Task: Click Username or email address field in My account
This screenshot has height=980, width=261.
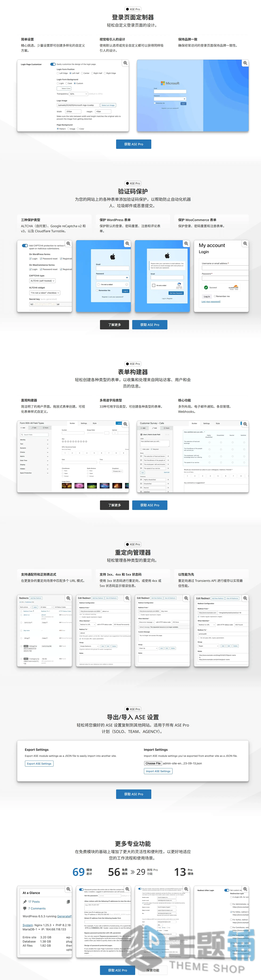Action: pos(225,268)
